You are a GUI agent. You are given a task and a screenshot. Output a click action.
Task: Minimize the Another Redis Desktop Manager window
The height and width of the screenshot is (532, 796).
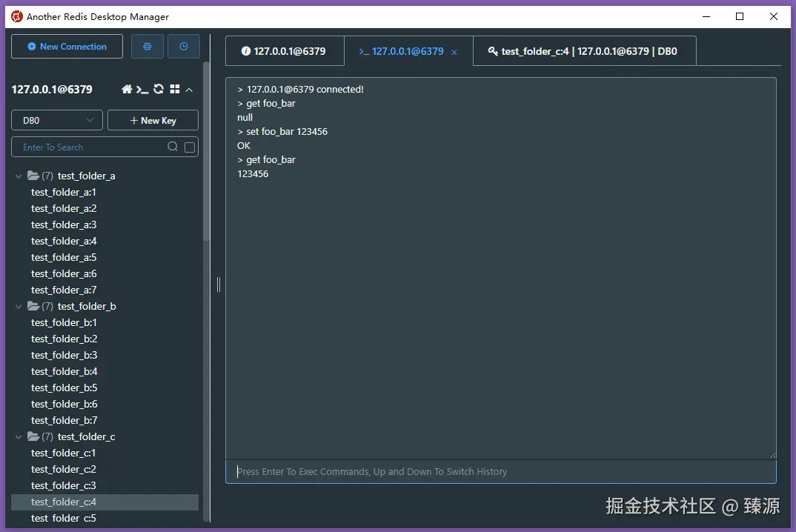coord(706,17)
